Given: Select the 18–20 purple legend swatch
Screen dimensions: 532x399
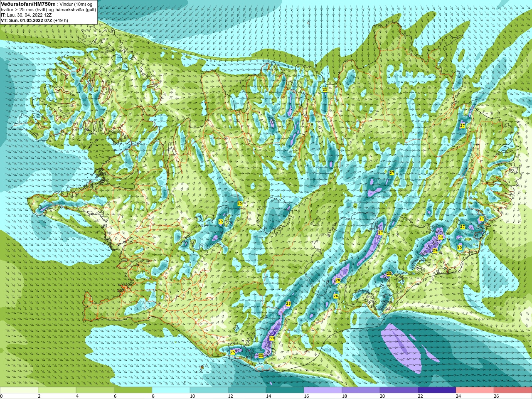Looking at the screenshot, I should coord(361,390).
